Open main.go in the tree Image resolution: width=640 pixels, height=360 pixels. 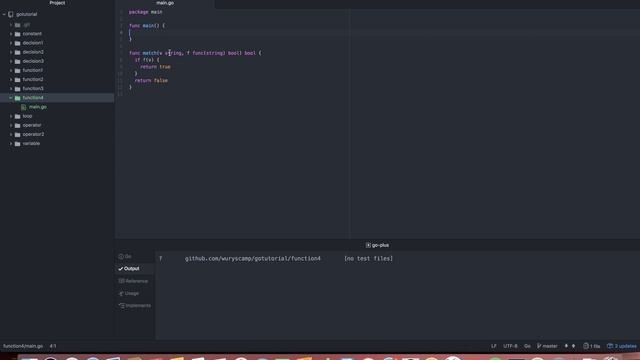point(38,107)
